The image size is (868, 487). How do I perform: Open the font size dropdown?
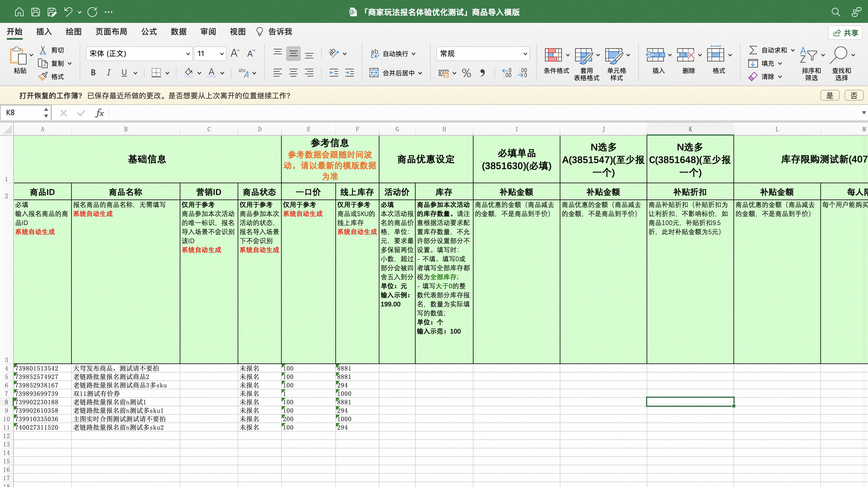coord(222,54)
